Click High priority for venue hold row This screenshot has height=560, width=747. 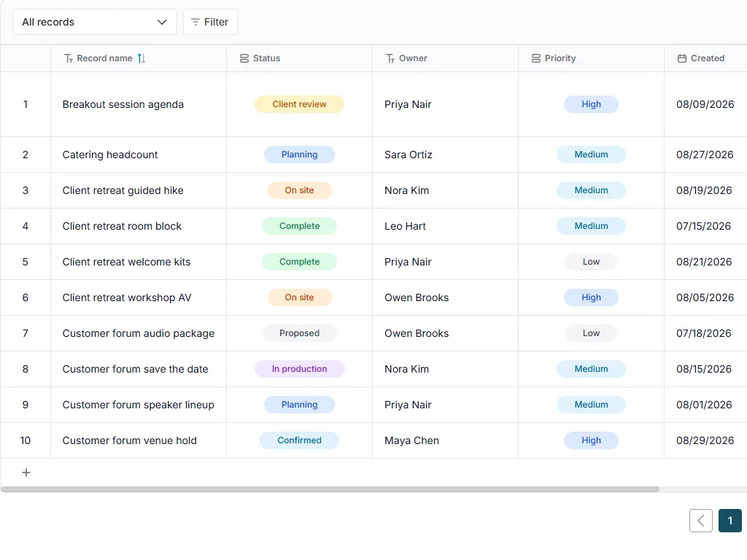pos(591,440)
